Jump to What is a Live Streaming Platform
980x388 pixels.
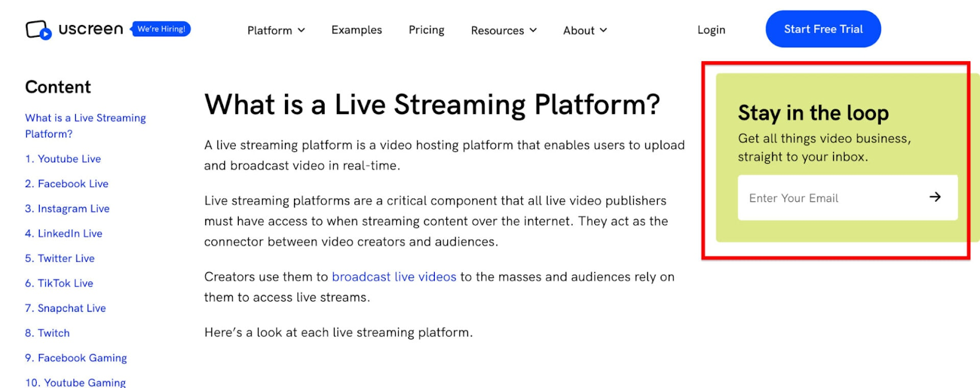85,126
